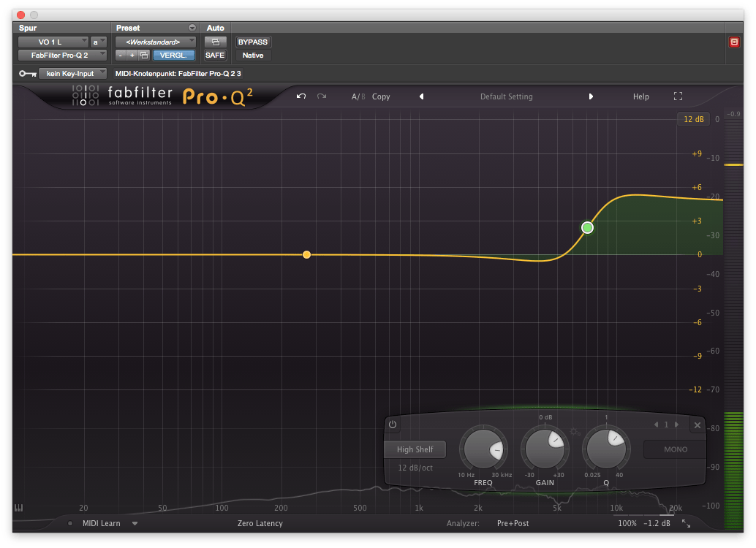
Task: Click the Native label button
Action: [253, 56]
